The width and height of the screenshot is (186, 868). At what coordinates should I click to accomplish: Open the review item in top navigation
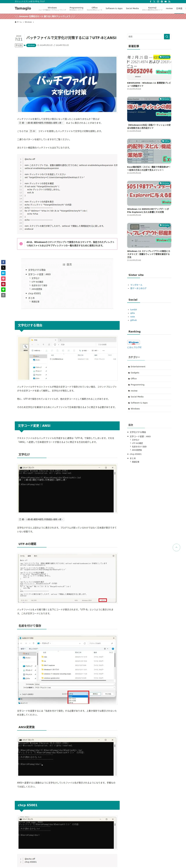[169, 8]
